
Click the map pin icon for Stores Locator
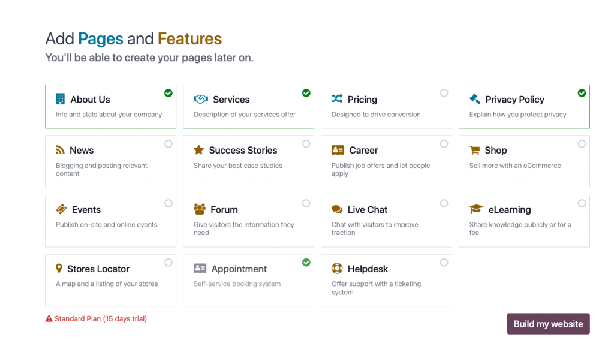coord(59,269)
